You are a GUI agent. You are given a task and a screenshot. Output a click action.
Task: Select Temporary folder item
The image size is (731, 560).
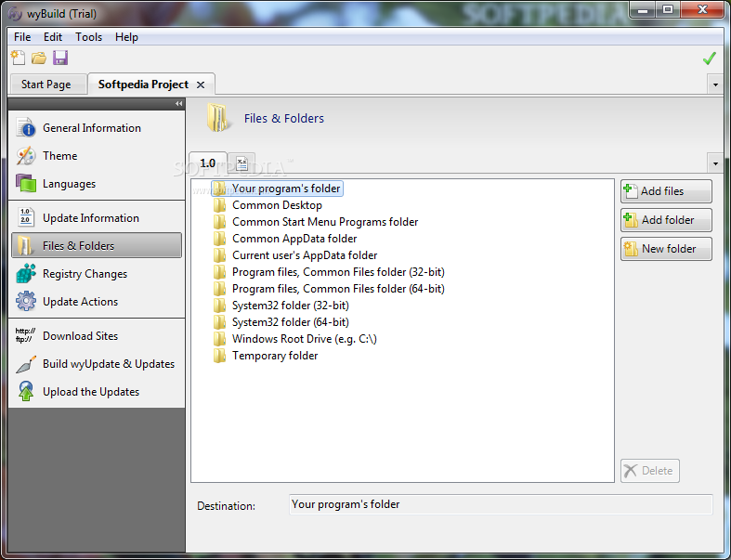pos(266,357)
